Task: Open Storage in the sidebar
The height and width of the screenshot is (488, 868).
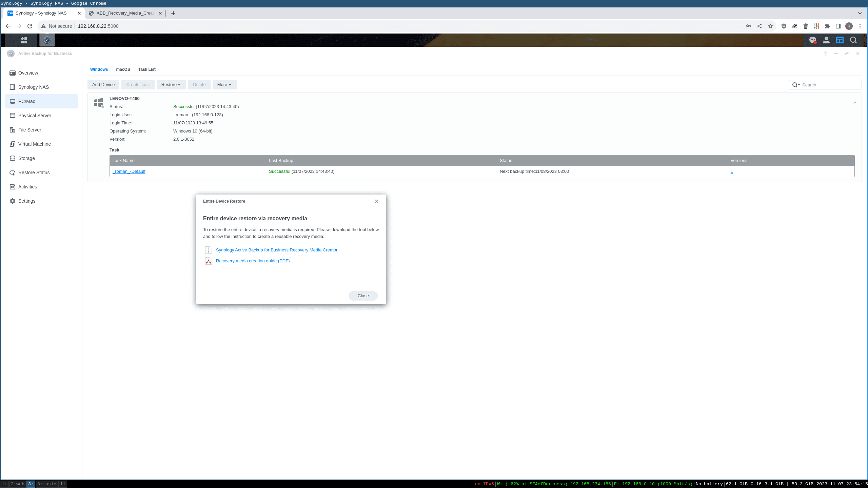Action: [41, 158]
